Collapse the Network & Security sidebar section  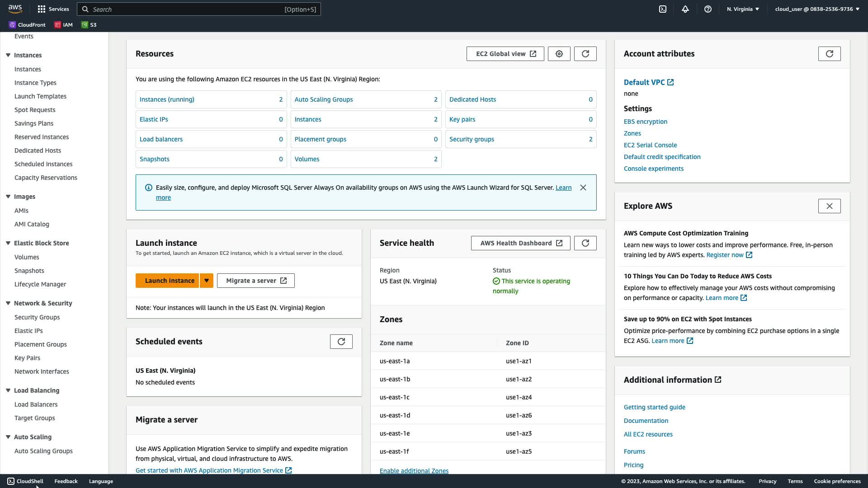click(x=8, y=303)
